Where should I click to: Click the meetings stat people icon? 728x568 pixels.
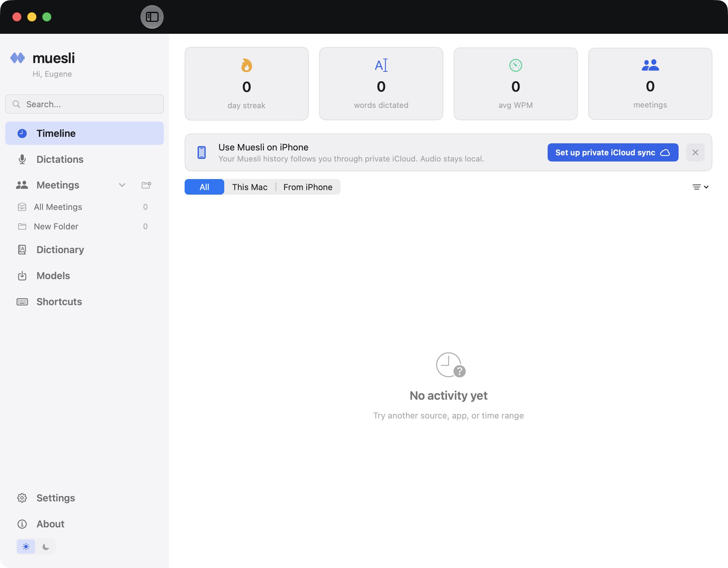click(x=650, y=65)
